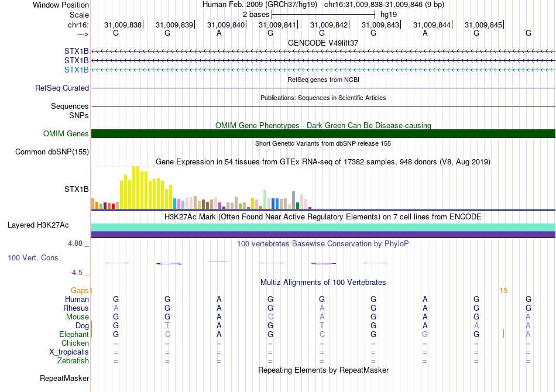Click the orange Gaps label
The width and height of the screenshot is (556, 392).
(80, 291)
